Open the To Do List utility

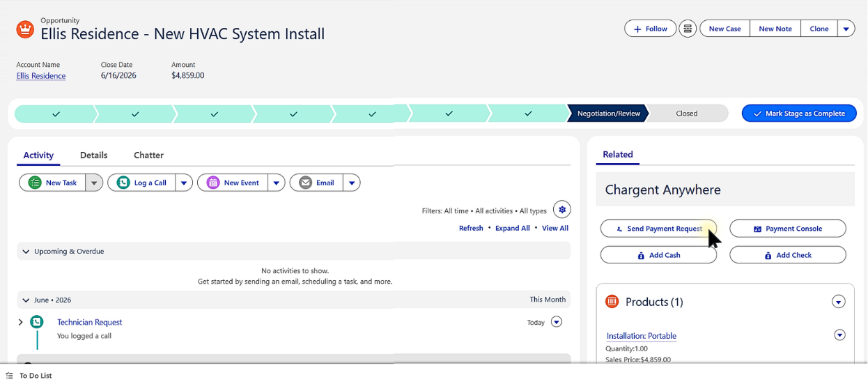(x=29, y=376)
